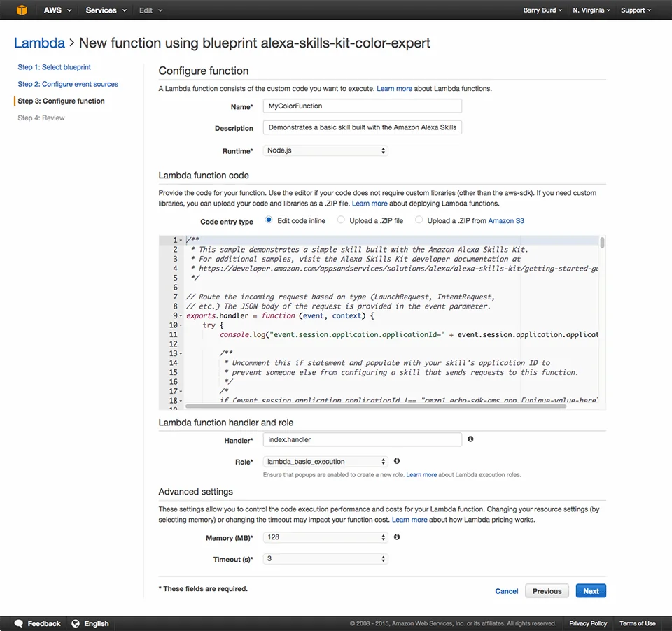This screenshot has width=672, height=631.
Task: Click the Amazon S3 link
Action: [506, 220]
